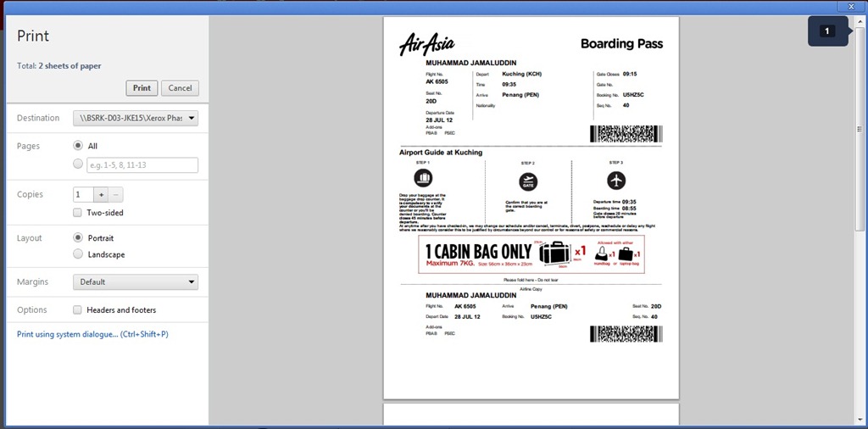Click the 'Kuching (KCH)' departure text
The height and width of the screenshot is (429, 868).
[x=521, y=74]
